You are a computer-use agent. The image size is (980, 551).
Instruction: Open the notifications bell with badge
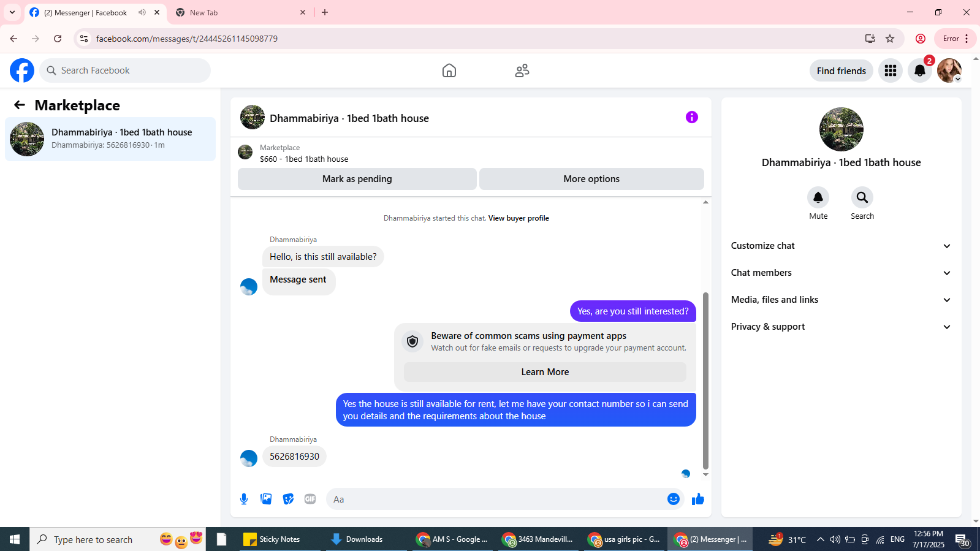tap(920, 70)
